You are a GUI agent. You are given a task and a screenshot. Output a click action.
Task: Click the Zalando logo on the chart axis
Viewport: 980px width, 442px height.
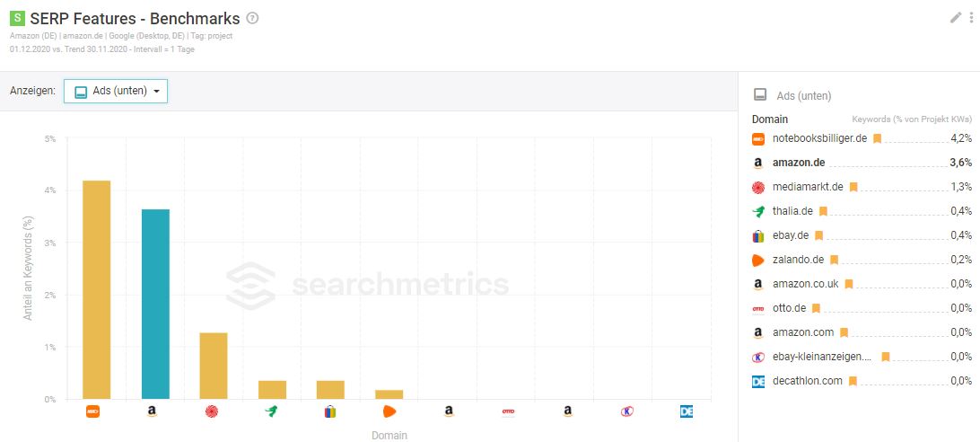[389, 412]
